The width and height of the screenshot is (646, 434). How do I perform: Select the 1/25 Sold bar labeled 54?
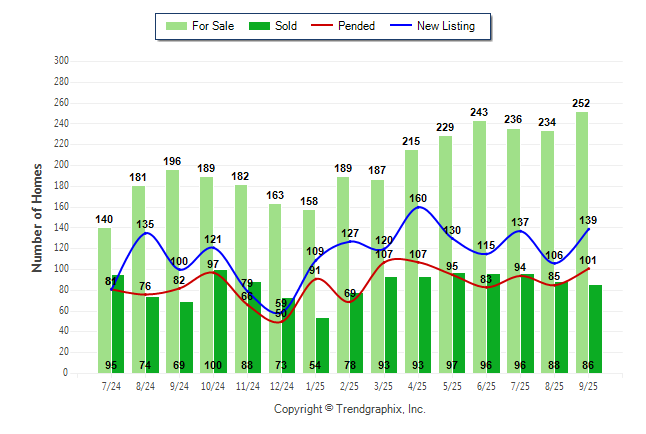tap(322, 344)
